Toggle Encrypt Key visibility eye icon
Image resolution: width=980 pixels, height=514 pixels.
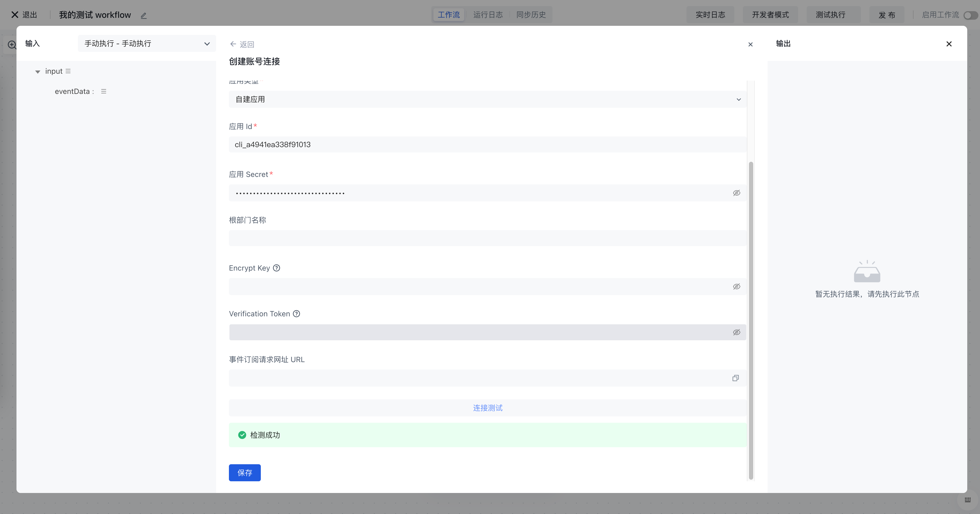point(736,287)
